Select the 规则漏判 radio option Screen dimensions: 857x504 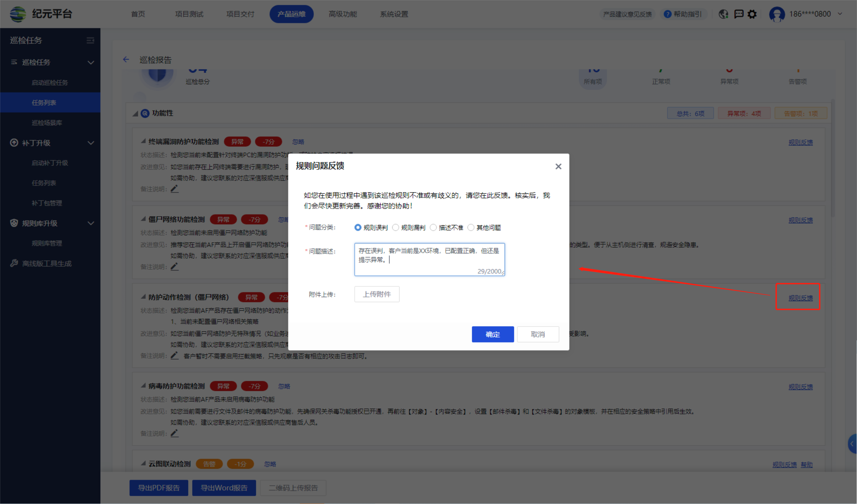[396, 228]
